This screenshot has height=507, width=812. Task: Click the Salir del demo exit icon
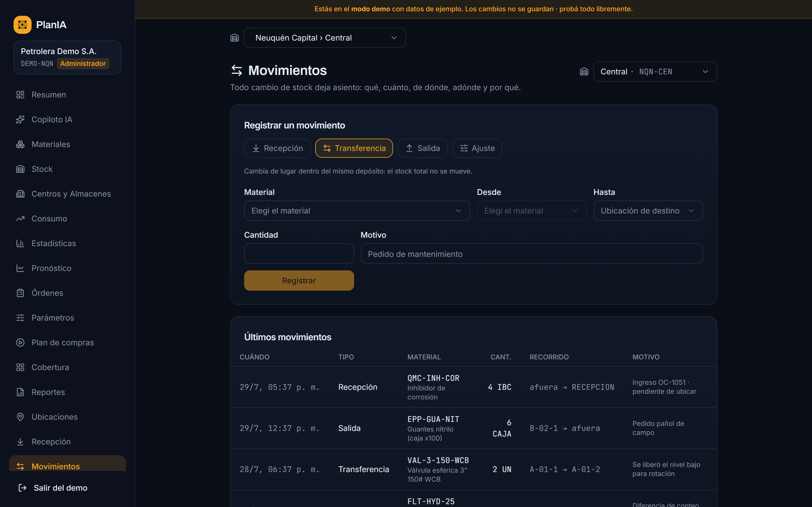(x=22, y=488)
